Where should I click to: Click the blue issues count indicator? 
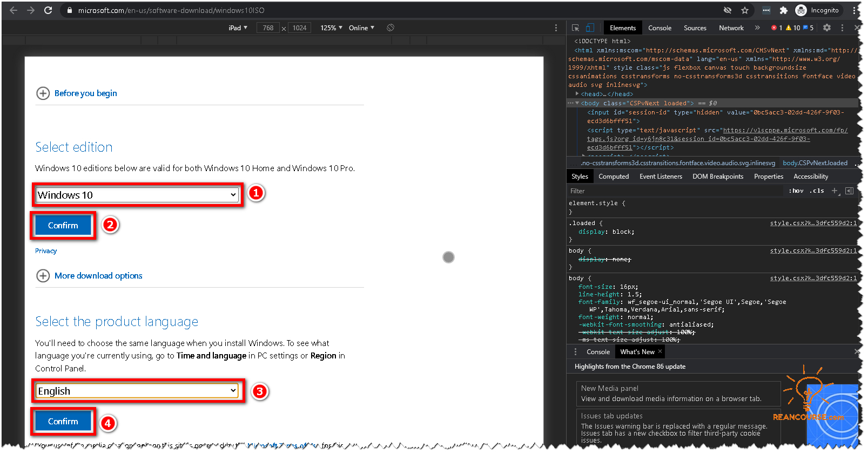pos(809,28)
